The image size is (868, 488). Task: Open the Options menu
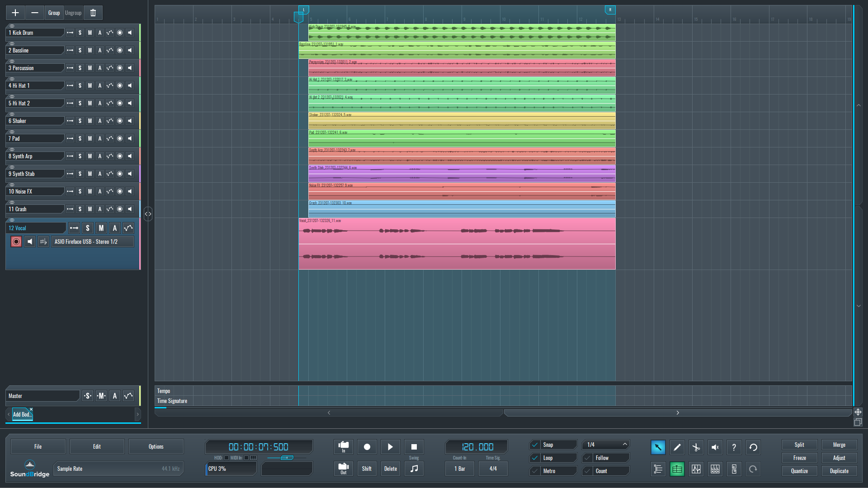(x=156, y=446)
